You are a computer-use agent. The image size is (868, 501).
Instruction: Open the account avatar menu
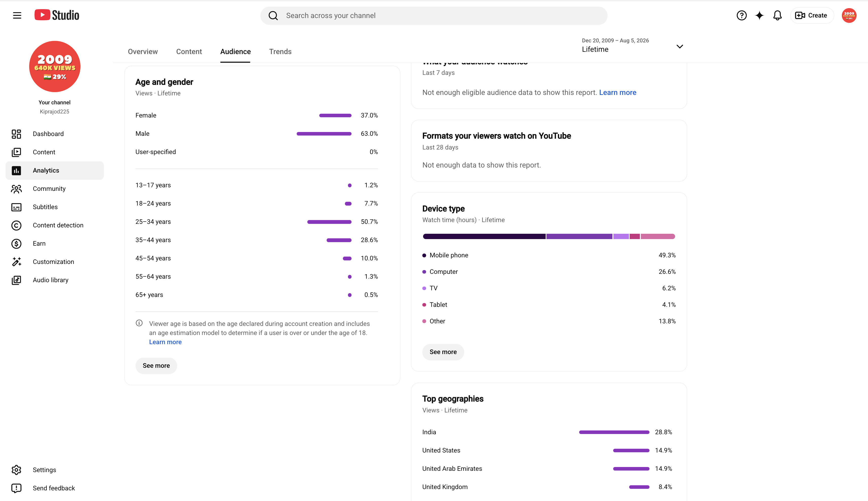coord(849,15)
